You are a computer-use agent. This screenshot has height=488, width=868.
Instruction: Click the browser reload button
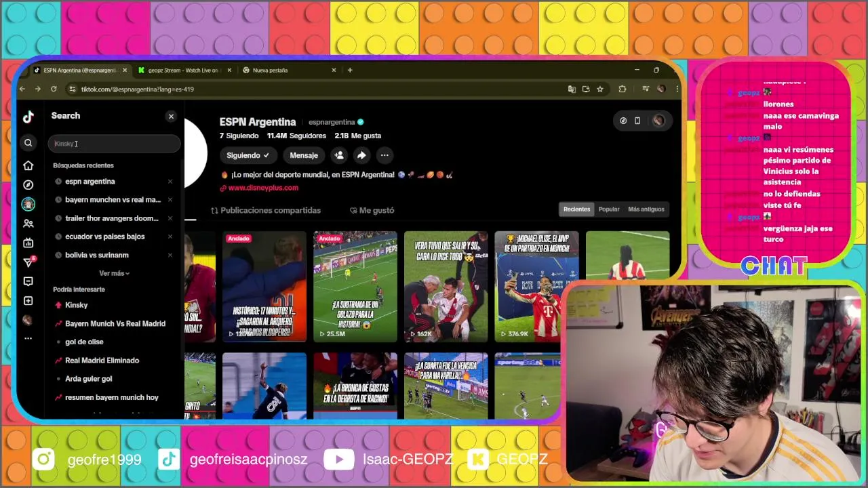tap(54, 89)
